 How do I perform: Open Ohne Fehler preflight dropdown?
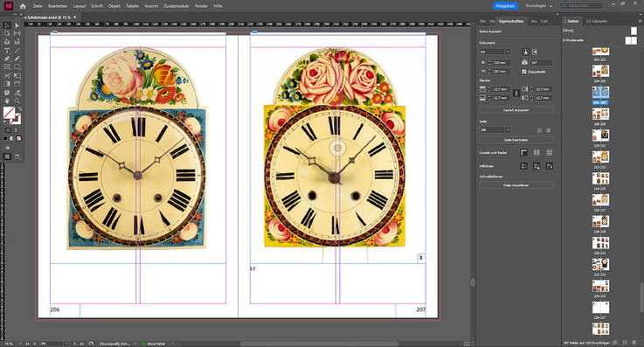[x=173, y=344]
